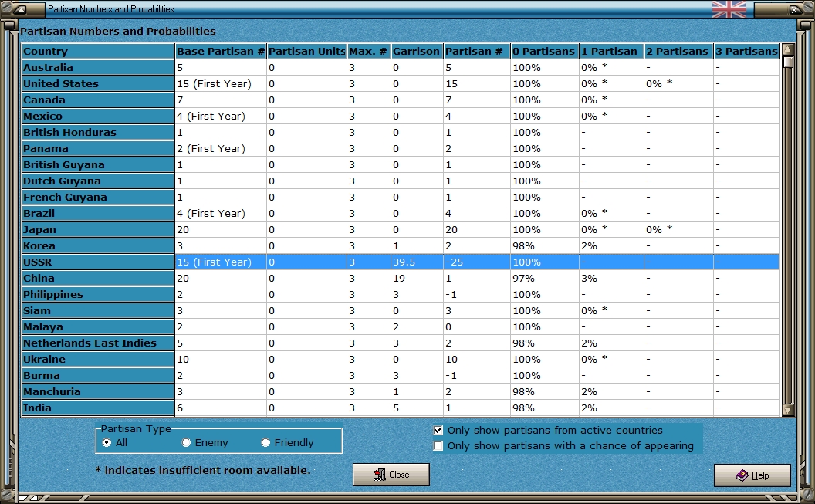Click the Partisan Units column header
The image size is (815, 504).
[x=306, y=51]
